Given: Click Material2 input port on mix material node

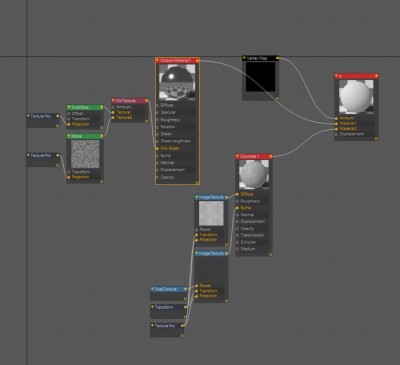Looking at the screenshot, I should pos(337,129).
